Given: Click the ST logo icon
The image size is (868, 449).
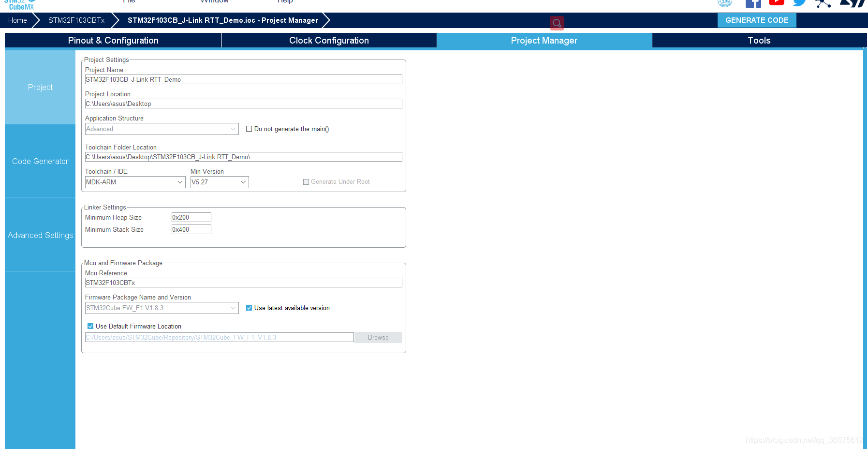Looking at the screenshot, I should pos(853,3).
